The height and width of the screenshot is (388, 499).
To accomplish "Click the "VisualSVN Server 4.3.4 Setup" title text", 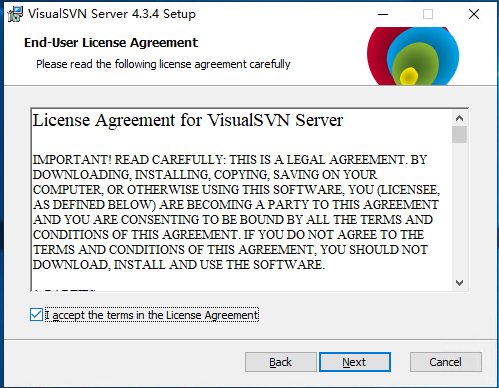I will 112,14.
